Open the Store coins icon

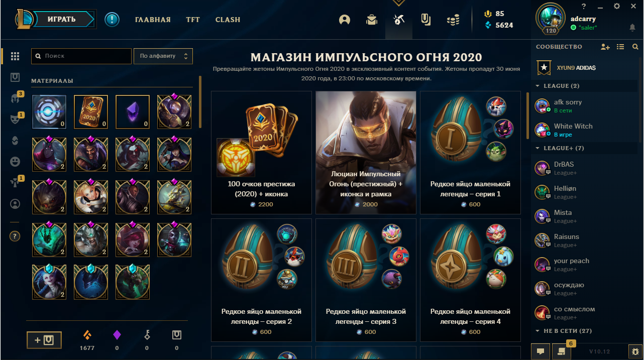click(x=453, y=20)
